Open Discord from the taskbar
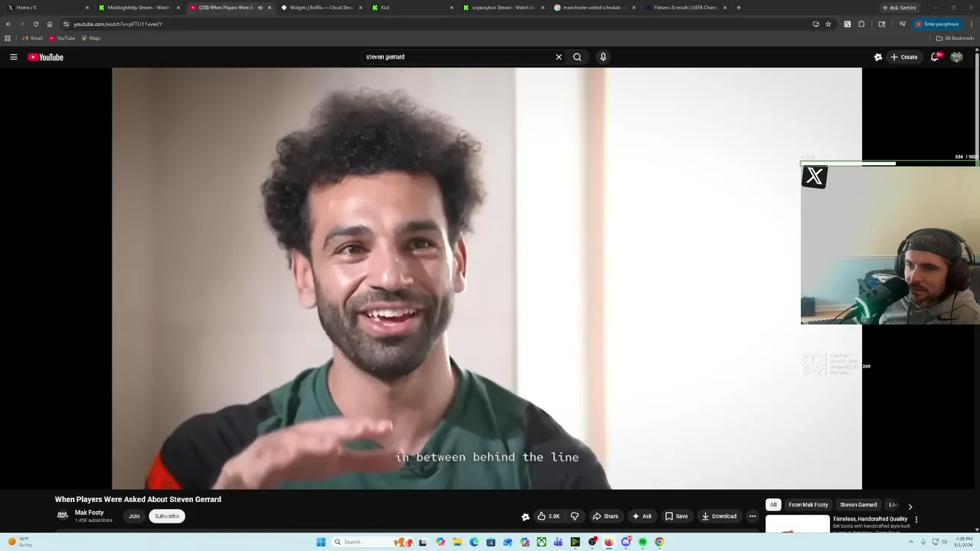Viewport: 980px width, 551px height. click(x=626, y=542)
